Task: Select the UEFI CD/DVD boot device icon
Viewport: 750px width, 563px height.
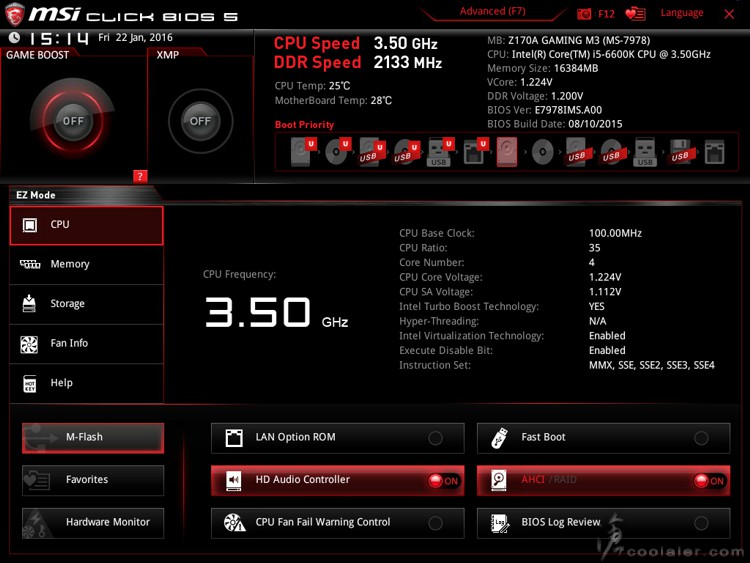Action: pyautogui.click(x=338, y=151)
